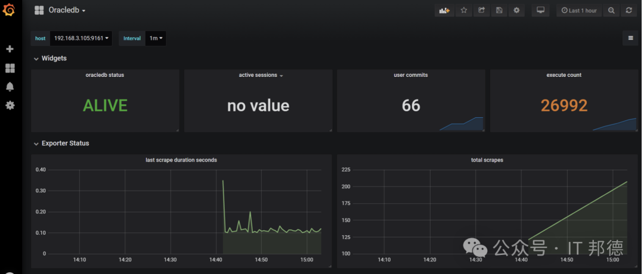Click the host variable label
The width and height of the screenshot is (644, 274).
pos(41,38)
